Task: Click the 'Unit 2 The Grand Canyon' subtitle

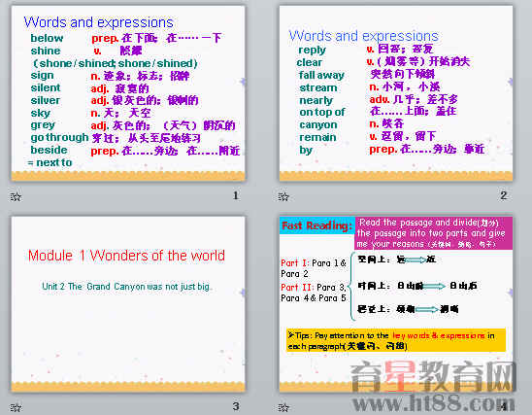Action: pyautogui.click(x=126, y=287)
